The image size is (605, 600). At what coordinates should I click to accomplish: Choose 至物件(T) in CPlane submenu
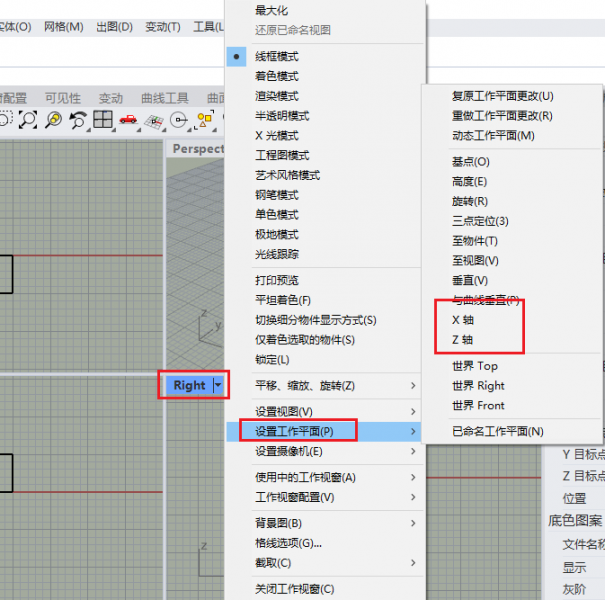(475, 241)
